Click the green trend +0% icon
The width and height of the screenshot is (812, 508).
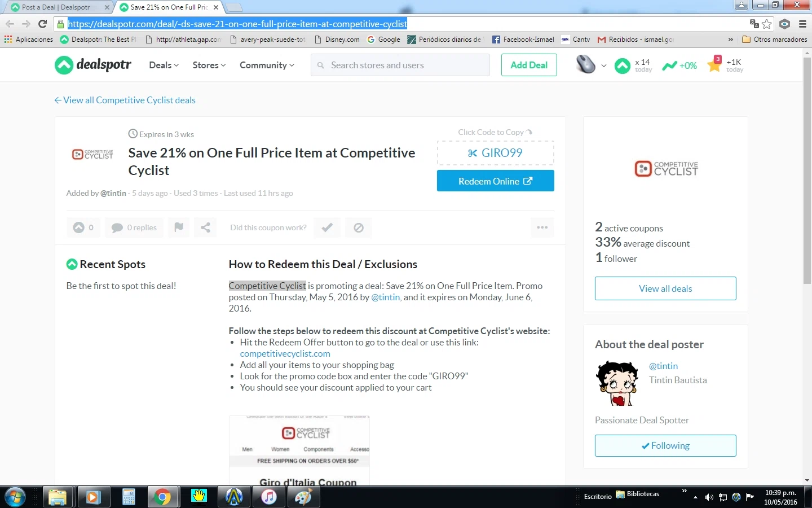point(670,65)
